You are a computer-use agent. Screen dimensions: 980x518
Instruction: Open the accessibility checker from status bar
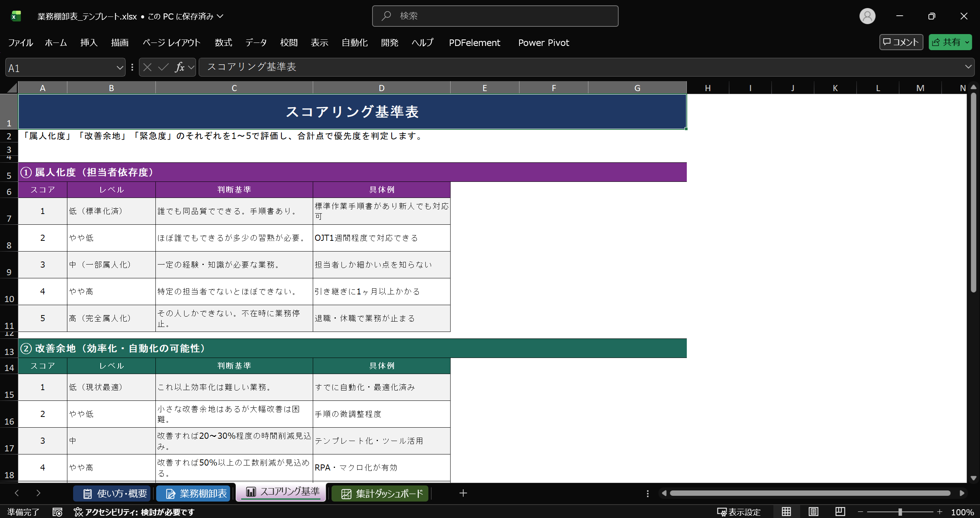(x=134, y=512)
